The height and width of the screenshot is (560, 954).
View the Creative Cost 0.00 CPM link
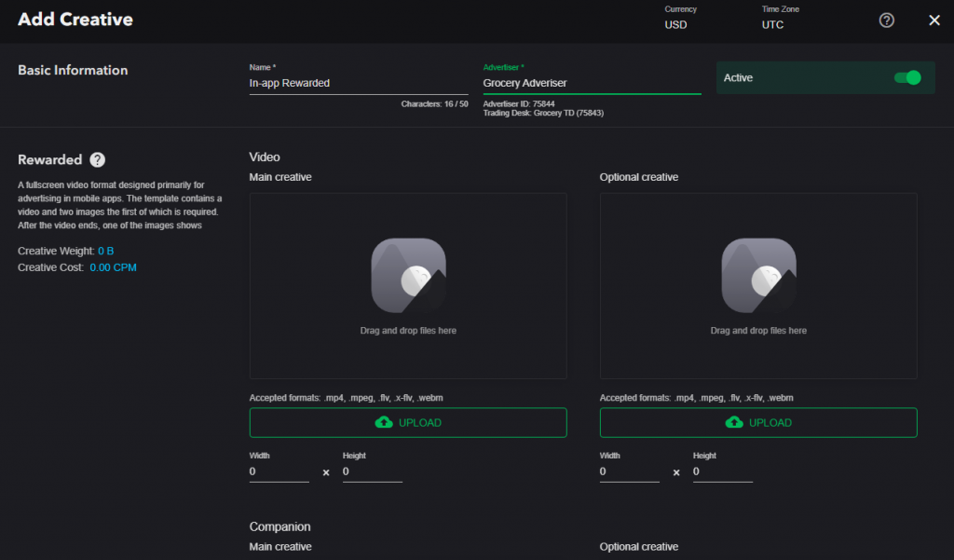pyautogui.click(x=113, y=266)
